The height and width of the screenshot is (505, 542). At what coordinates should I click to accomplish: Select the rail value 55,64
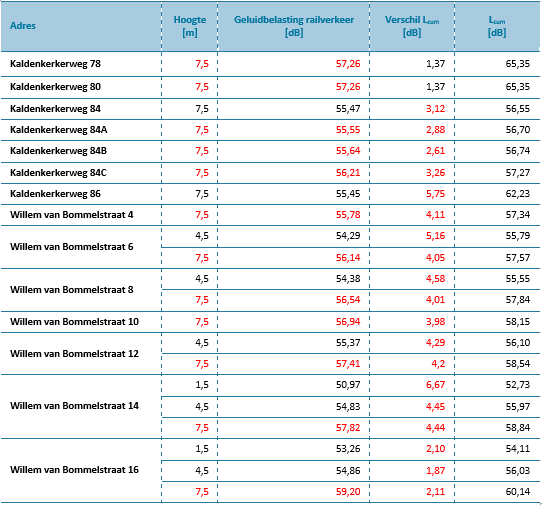[x=348, y=151]
